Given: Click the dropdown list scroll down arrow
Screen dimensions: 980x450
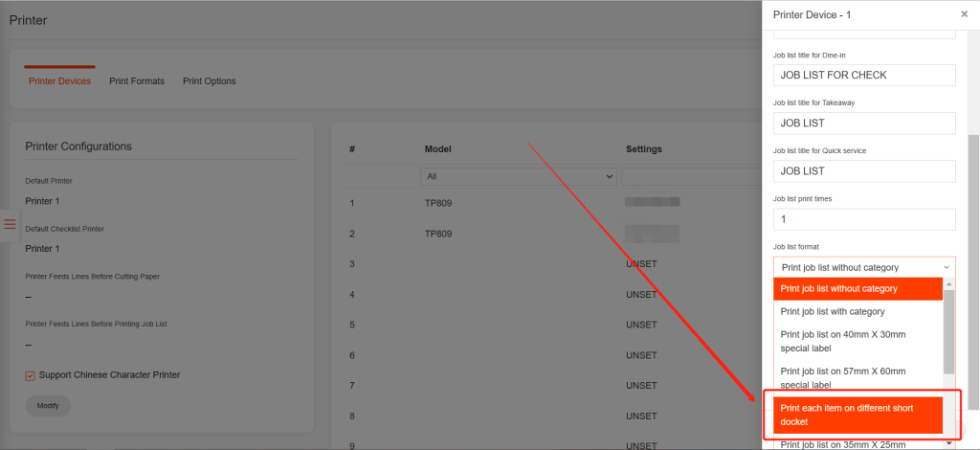Looking at the screenshot, I should (x=948, y=442).
